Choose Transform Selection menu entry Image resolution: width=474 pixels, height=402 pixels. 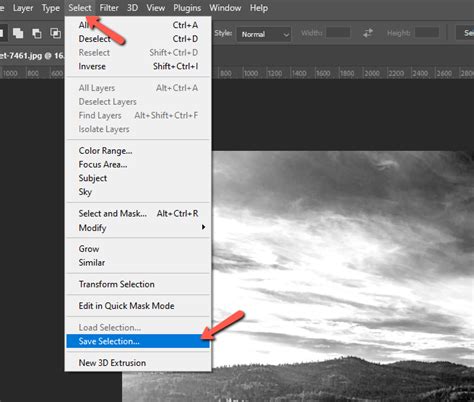(138, 284)
